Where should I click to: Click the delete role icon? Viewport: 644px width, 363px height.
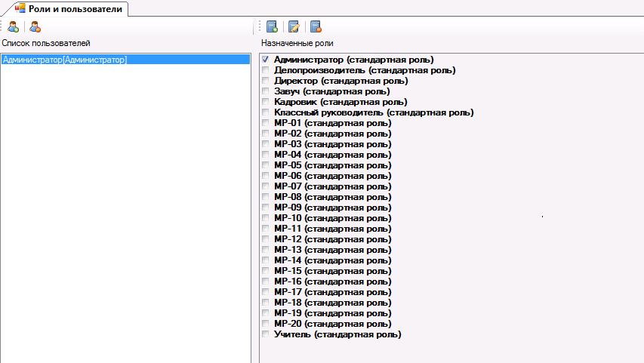click(316, 27)
